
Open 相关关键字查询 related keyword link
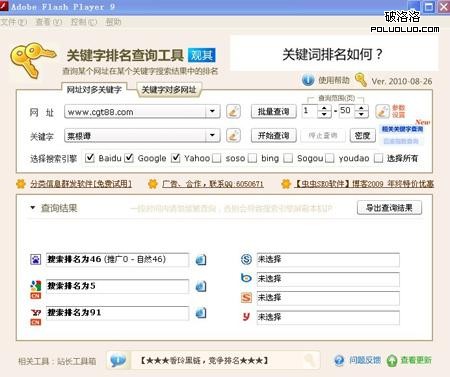tap(402, 129)
